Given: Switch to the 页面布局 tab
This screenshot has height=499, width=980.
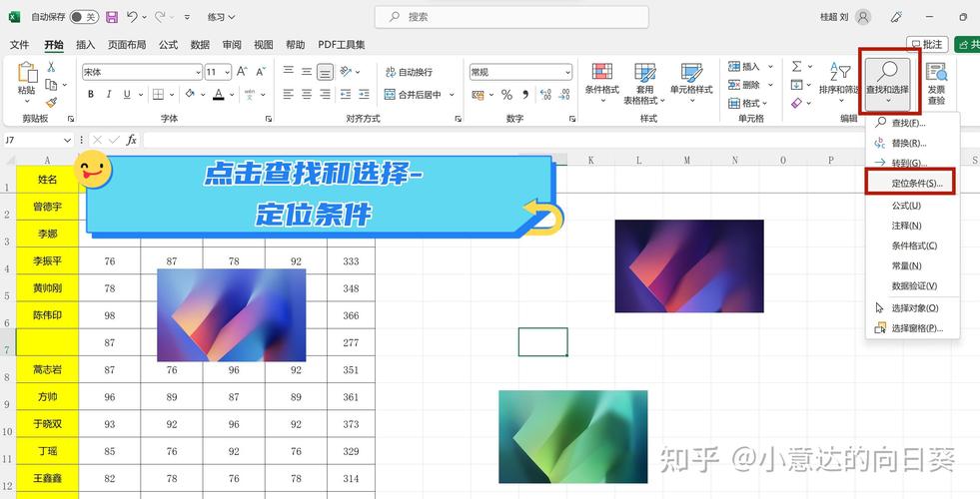Looking at the screenshot, I should click(126, 45).
